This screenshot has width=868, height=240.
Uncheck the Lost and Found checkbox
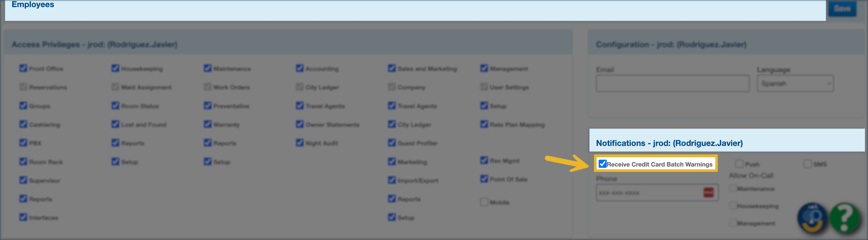[115, 124]
